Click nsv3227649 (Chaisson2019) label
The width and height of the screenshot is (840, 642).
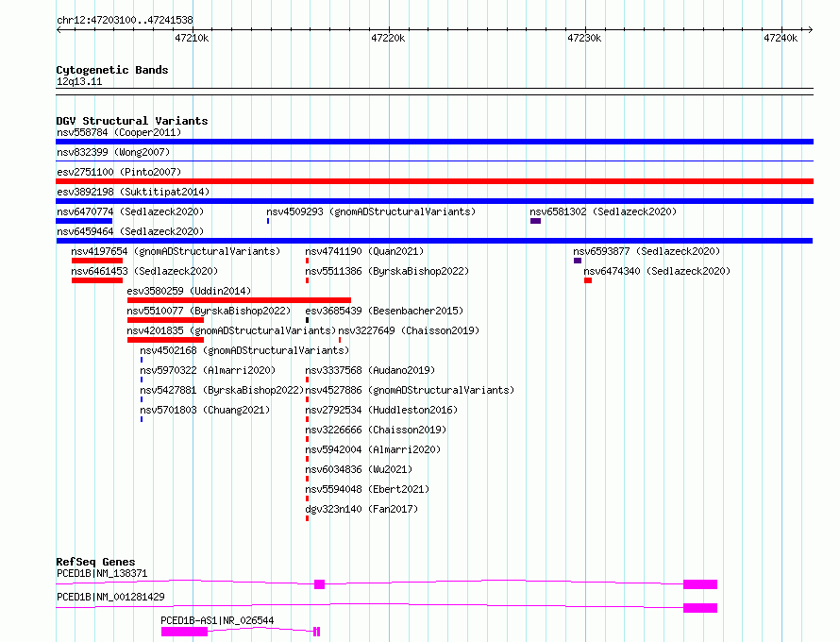(x=409, y=330)
